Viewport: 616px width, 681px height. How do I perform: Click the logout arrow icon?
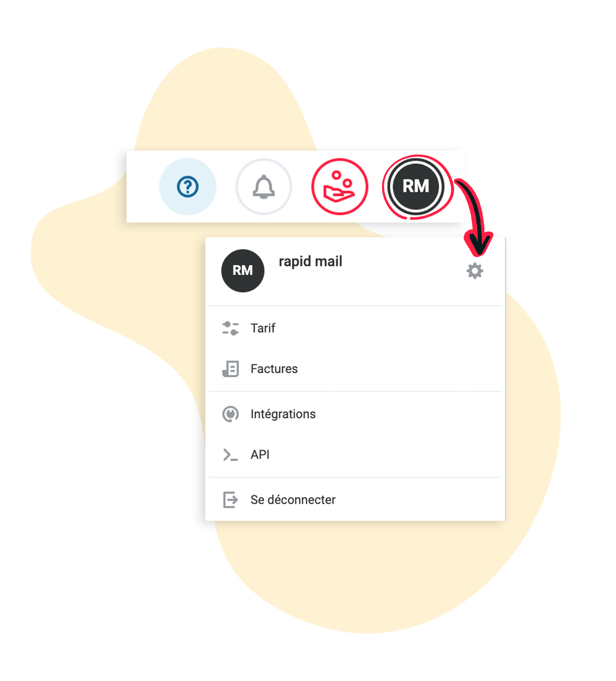230,500
